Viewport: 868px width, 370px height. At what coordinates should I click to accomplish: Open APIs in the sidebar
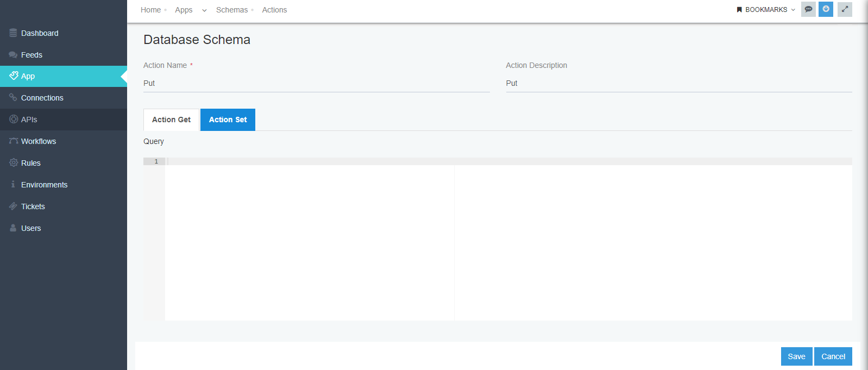(x=64, y=120)
